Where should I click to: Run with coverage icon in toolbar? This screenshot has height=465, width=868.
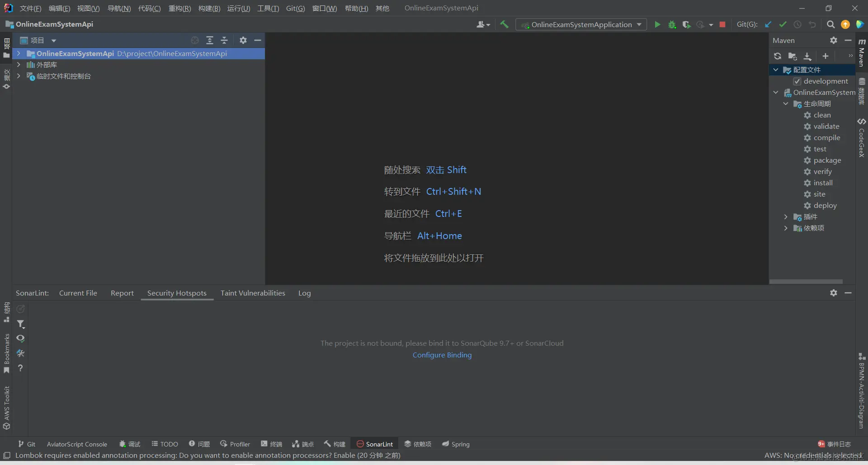[x=686, y=24]
